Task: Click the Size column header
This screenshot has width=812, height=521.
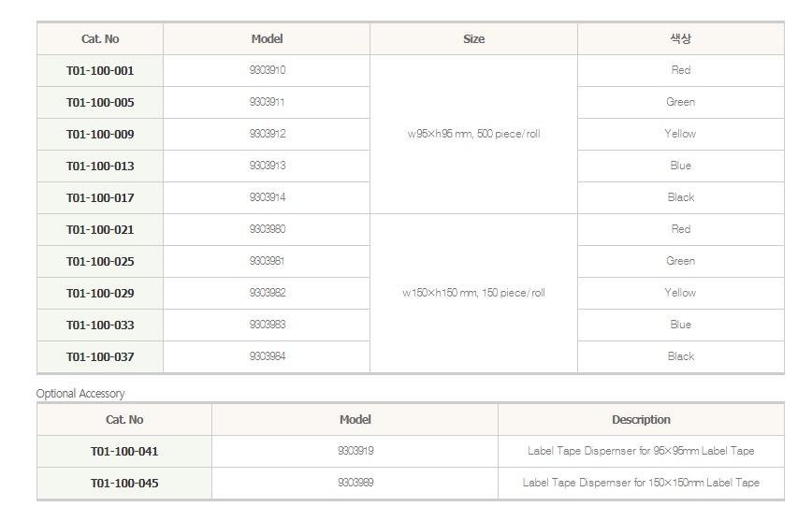Action: pos(473,39)
